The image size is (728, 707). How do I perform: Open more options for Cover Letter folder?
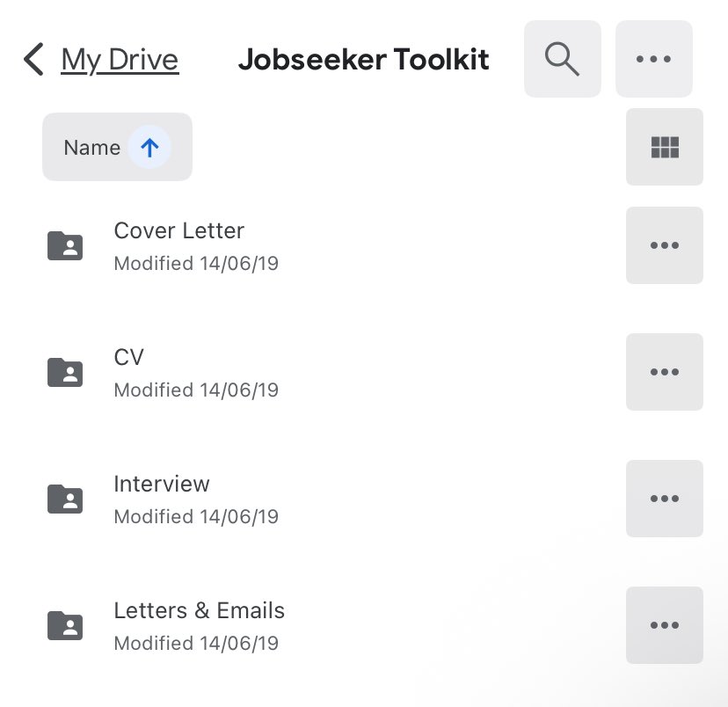pos(664,245)
